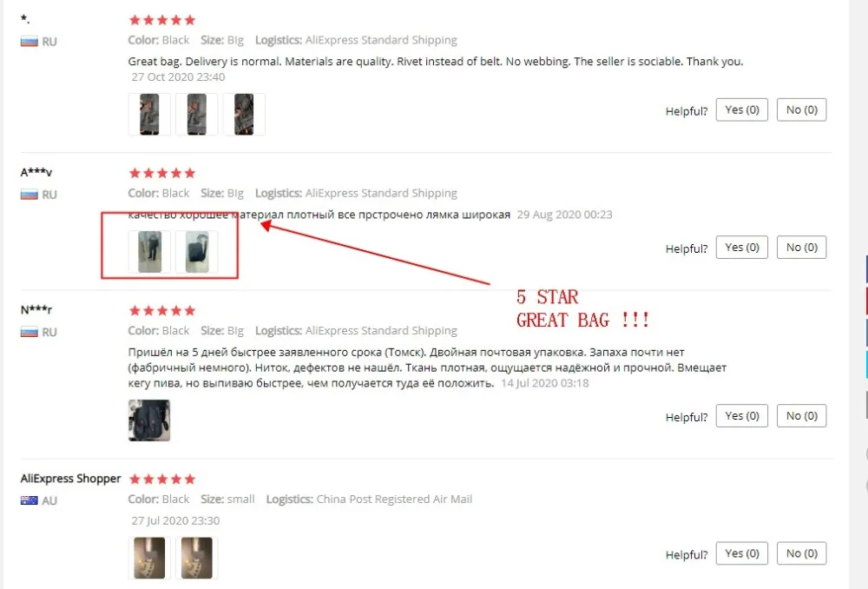Click the Australian flag icon beside AU
Screen dimensions: 868x589
tap(30, 500)
